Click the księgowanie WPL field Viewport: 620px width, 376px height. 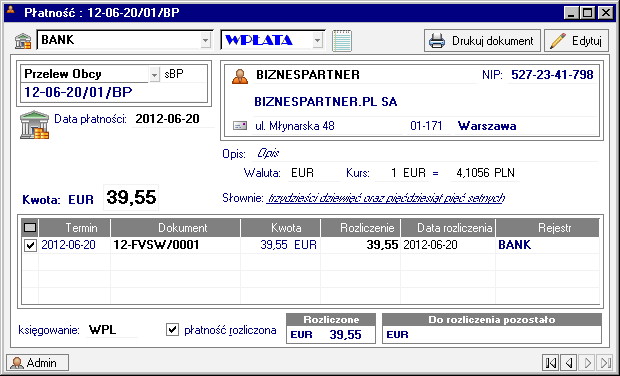point(112,330)
